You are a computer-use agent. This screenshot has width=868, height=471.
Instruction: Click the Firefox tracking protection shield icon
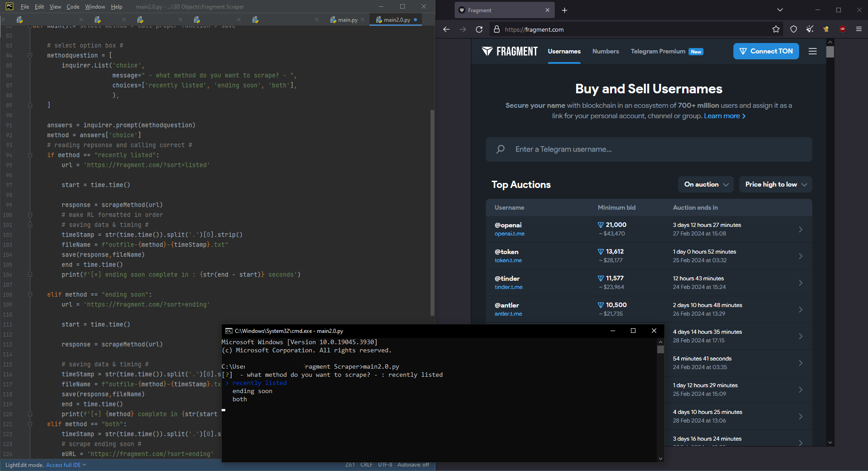(794, 29)
